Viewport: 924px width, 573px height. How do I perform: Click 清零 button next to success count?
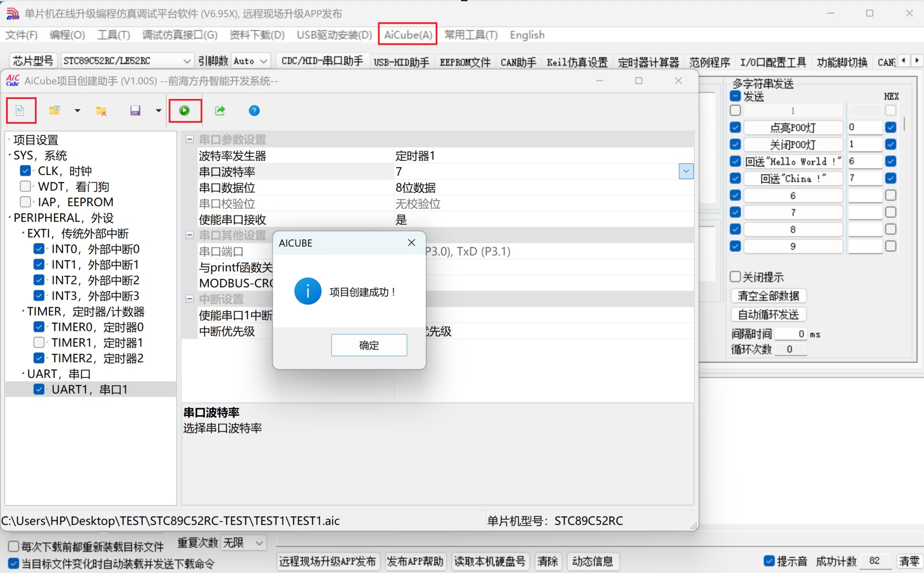tap(909, 561)
